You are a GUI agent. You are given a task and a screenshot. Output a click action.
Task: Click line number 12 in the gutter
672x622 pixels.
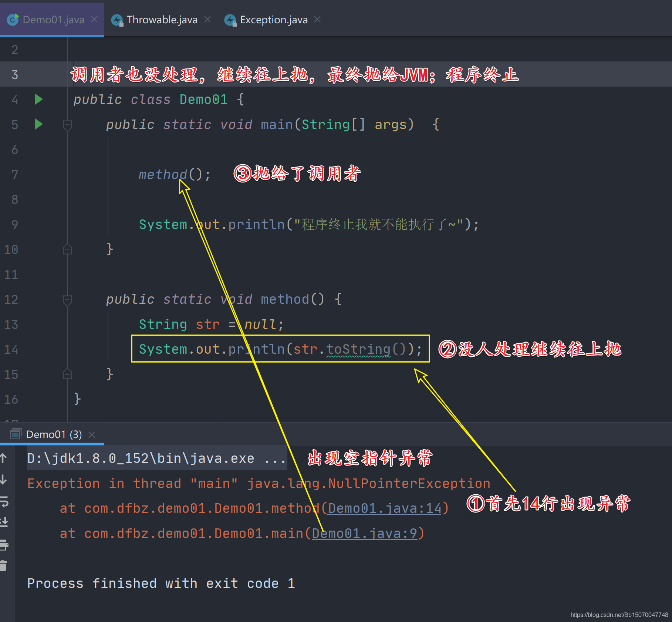click(x=11, y=299)
